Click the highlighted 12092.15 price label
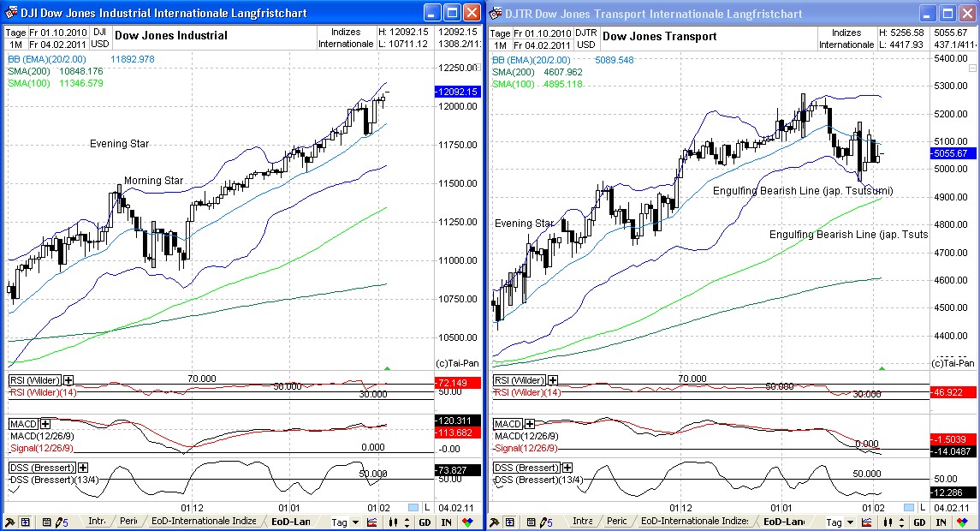 click(455, 90)
